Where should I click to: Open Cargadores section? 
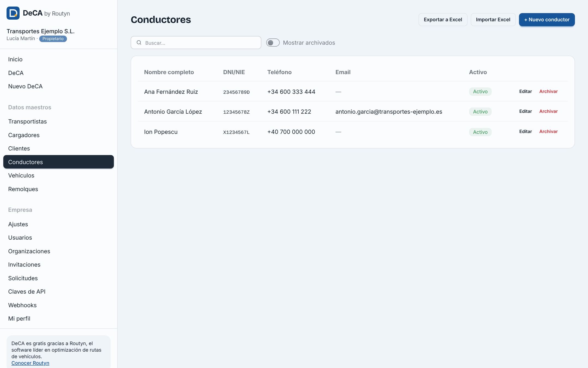pos(59,135)
